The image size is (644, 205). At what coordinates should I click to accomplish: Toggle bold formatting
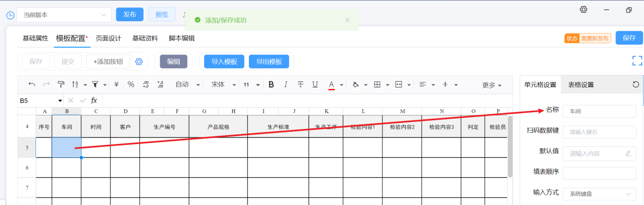click(x=271, y=84)
